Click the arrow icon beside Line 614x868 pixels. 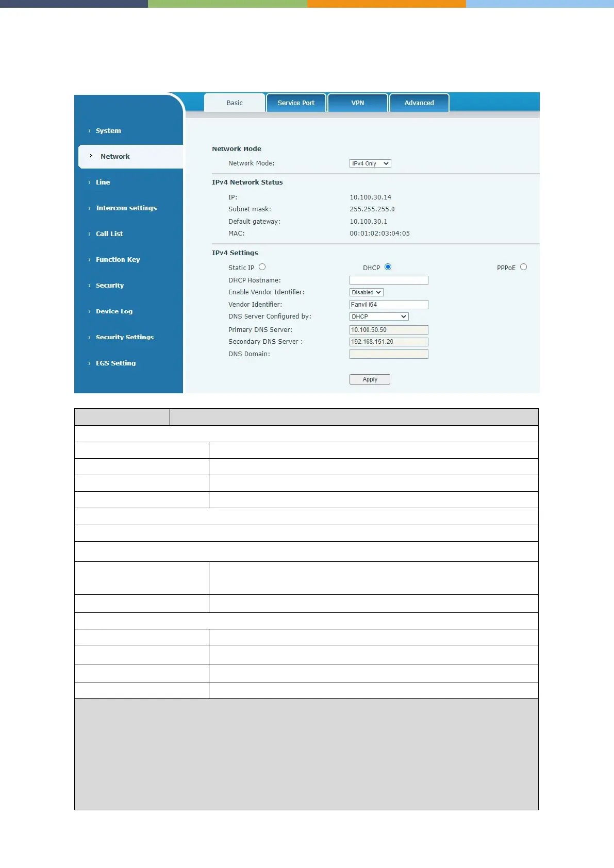coord(89,182)
